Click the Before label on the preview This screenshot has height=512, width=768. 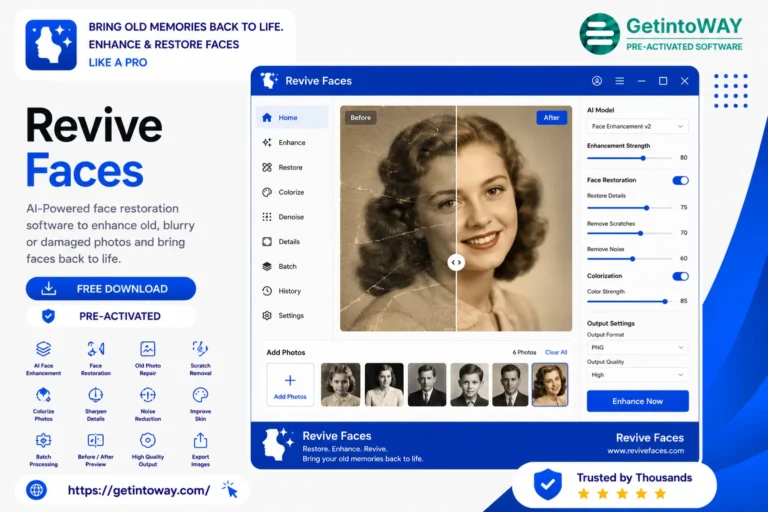pyautogui.click(x=360, y=118)
